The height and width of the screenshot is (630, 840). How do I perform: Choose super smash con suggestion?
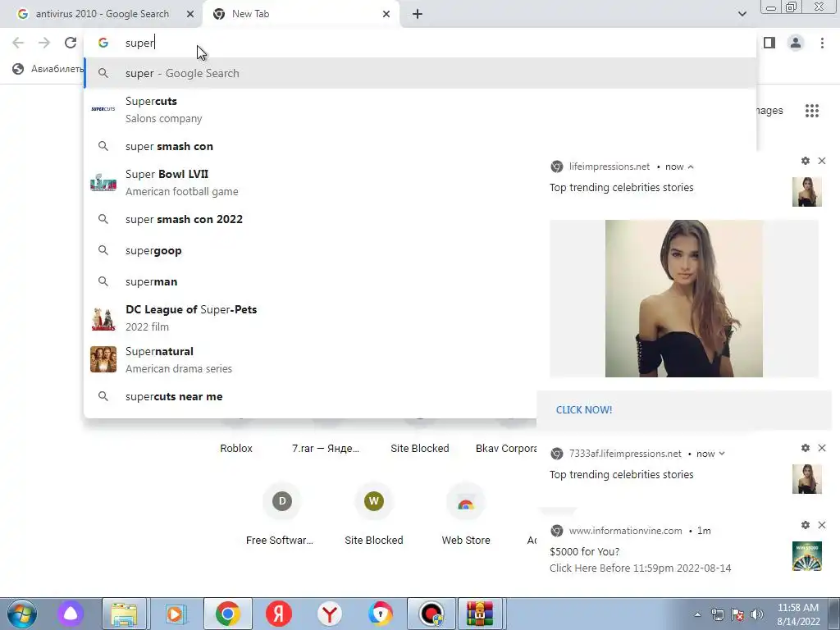click(x=311, y=146)
